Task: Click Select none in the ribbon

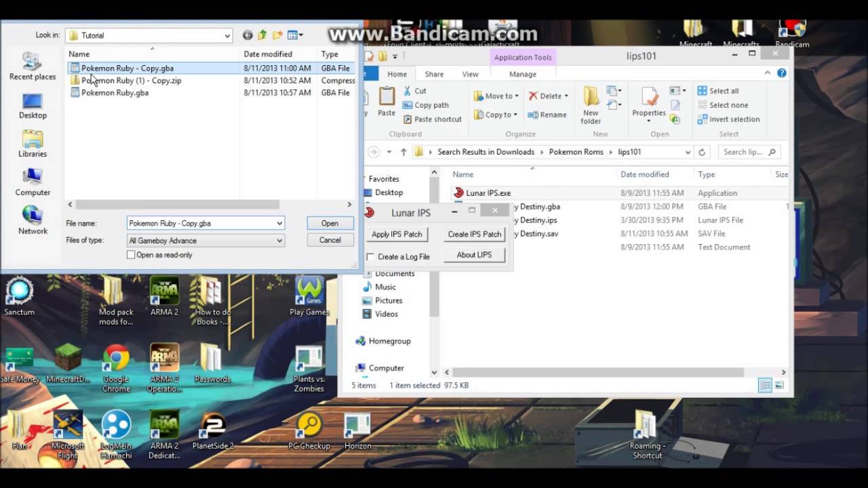Action: tap(723, 105)
